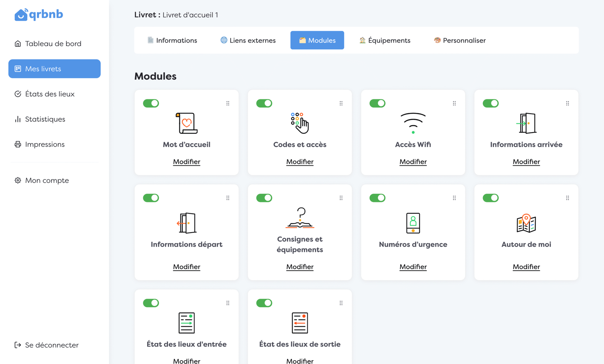Screen dimensions: 604x364
Task: Click Modifier under Numéros d'urgence
Action: pyautogui.click(x=413, y=267)
